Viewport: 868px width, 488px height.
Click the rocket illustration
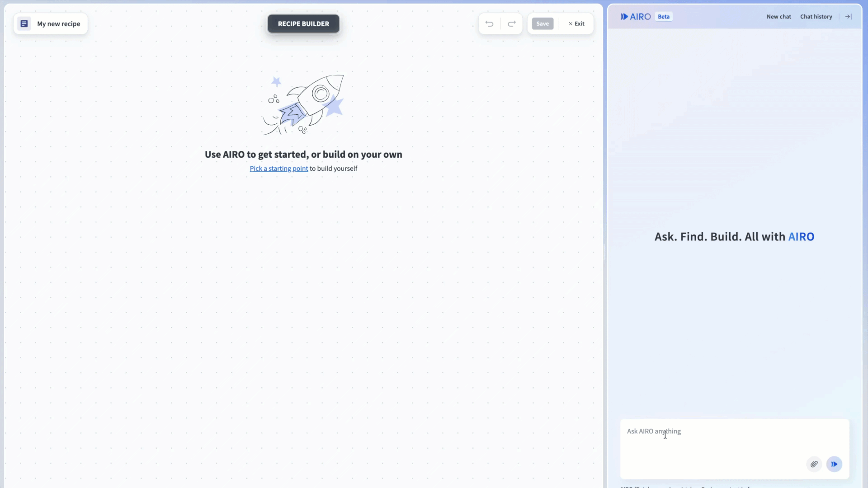pyautogui.click(x=303, y=105)
